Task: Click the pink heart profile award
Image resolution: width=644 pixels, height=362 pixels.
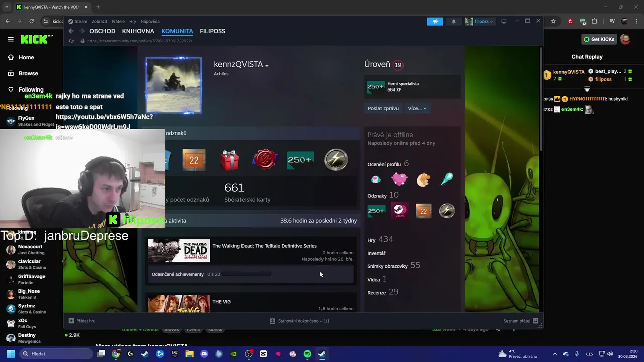Action: [399, 179]
